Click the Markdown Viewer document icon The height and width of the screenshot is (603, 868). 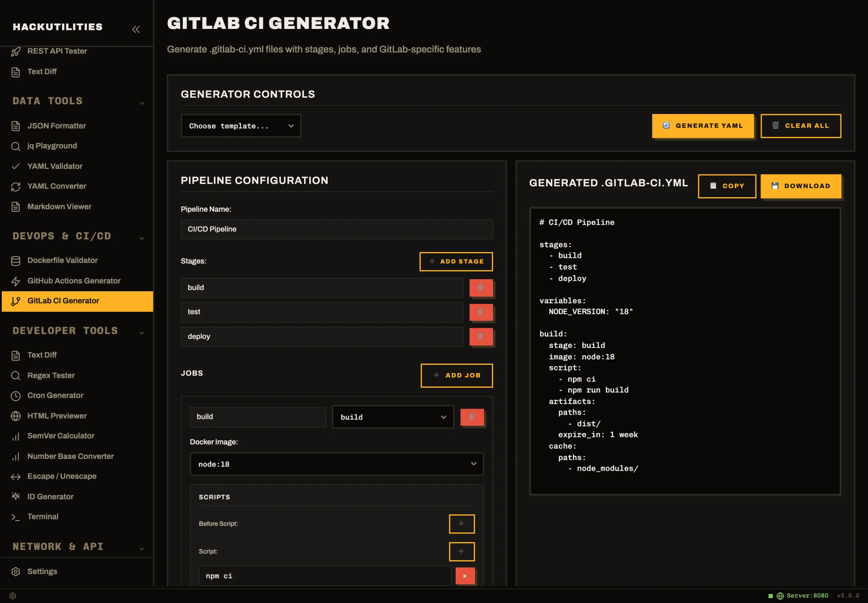[x=16, y=207]
